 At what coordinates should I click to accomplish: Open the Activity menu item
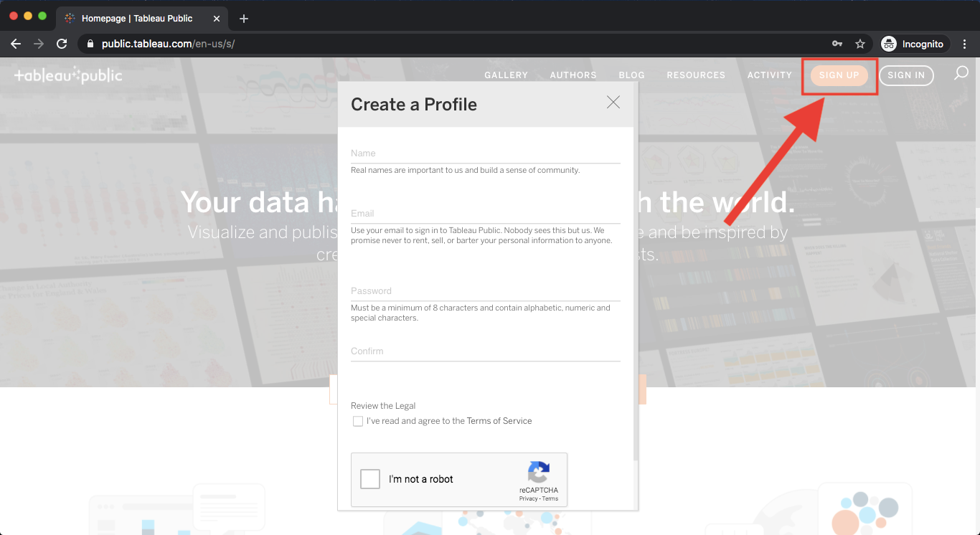pos(770,75)
